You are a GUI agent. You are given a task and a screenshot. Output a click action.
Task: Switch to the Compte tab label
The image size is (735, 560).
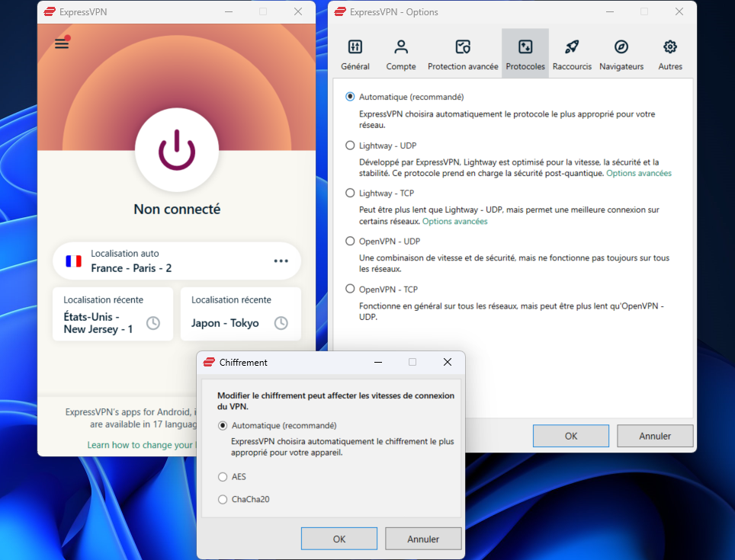(401, 66)
